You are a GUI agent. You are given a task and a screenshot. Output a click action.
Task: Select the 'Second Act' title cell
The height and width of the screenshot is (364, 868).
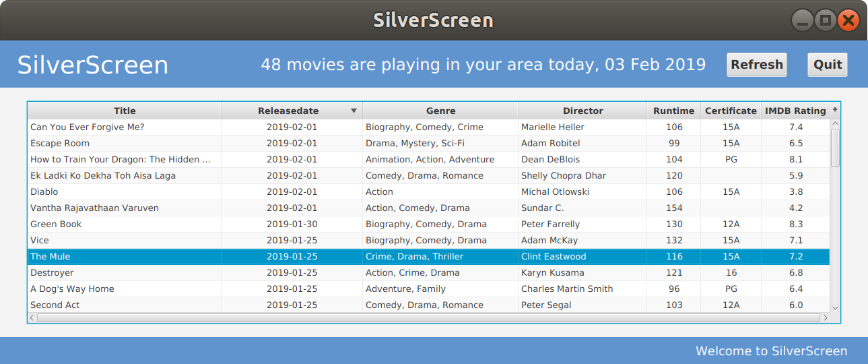tap(125, 305)
